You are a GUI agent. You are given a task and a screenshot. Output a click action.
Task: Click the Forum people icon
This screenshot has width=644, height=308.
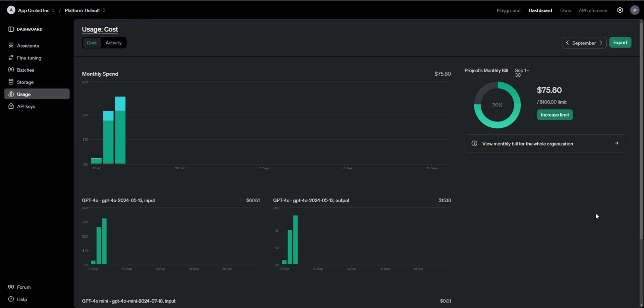(x=11, y=287)
